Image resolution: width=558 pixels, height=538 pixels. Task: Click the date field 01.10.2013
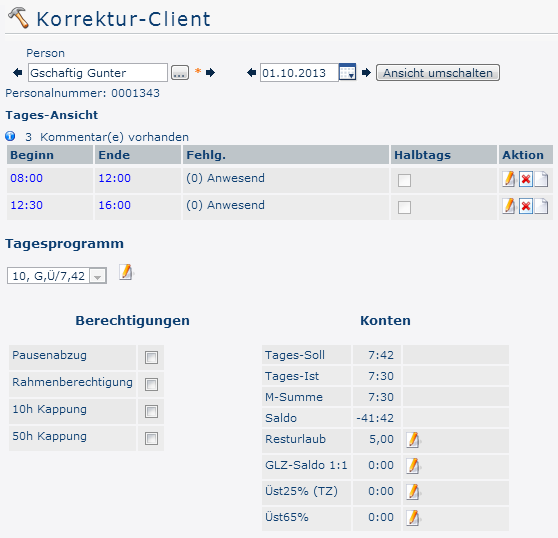pos(299,73)
